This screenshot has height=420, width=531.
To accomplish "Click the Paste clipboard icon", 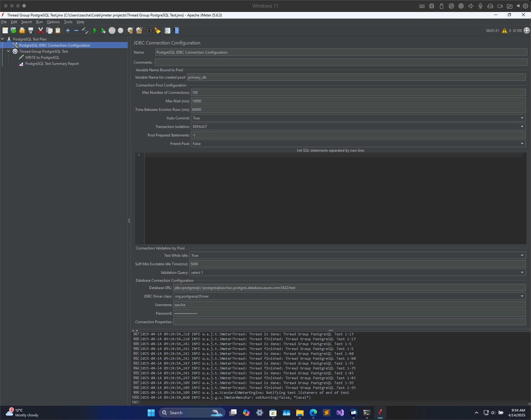I will (58, 30).
